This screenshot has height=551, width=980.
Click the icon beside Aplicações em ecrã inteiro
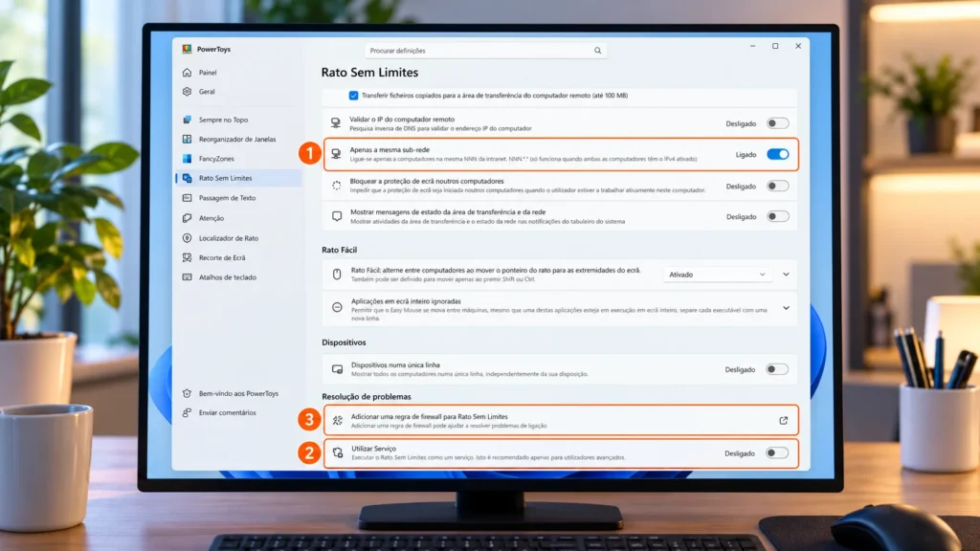pos(337,307)
